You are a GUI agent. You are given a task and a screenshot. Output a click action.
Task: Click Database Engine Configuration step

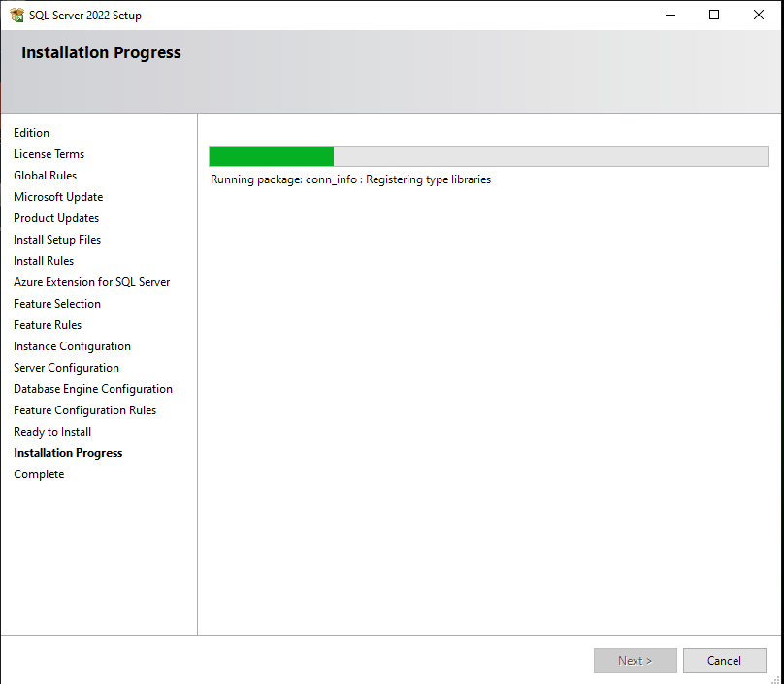[x=93, y=389]
